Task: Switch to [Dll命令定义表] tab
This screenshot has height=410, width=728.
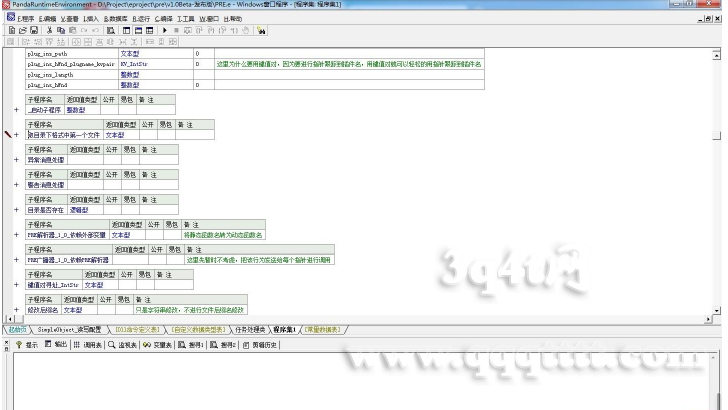Action: coord(137,330)
